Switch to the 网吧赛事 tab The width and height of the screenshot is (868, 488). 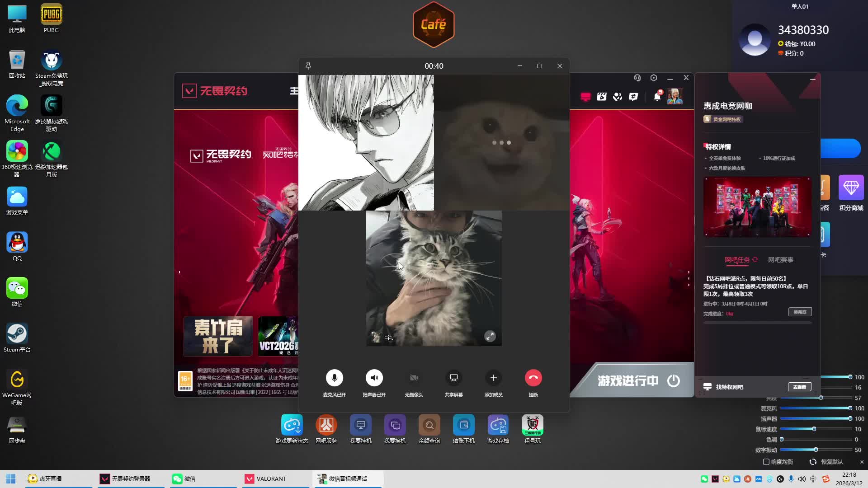pos(780,260)
